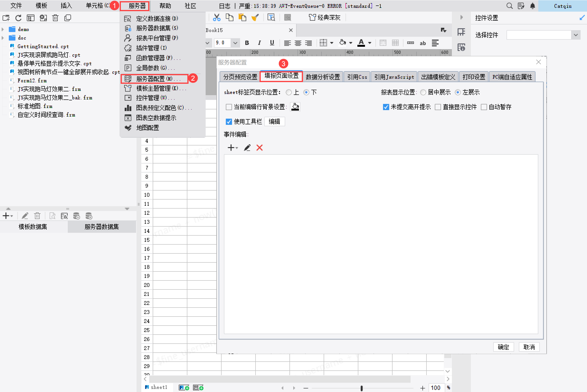Image resolution: width=587 pixels, height=392 pixels.
Task: Click the notification bell icon
Action: 532,6
